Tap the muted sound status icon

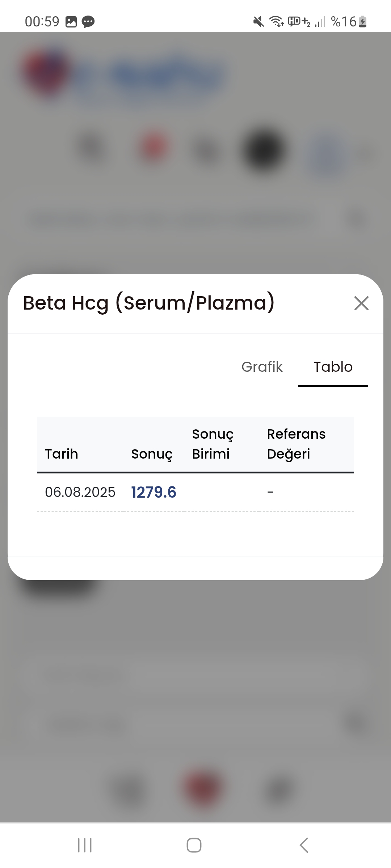click(258, 22)
